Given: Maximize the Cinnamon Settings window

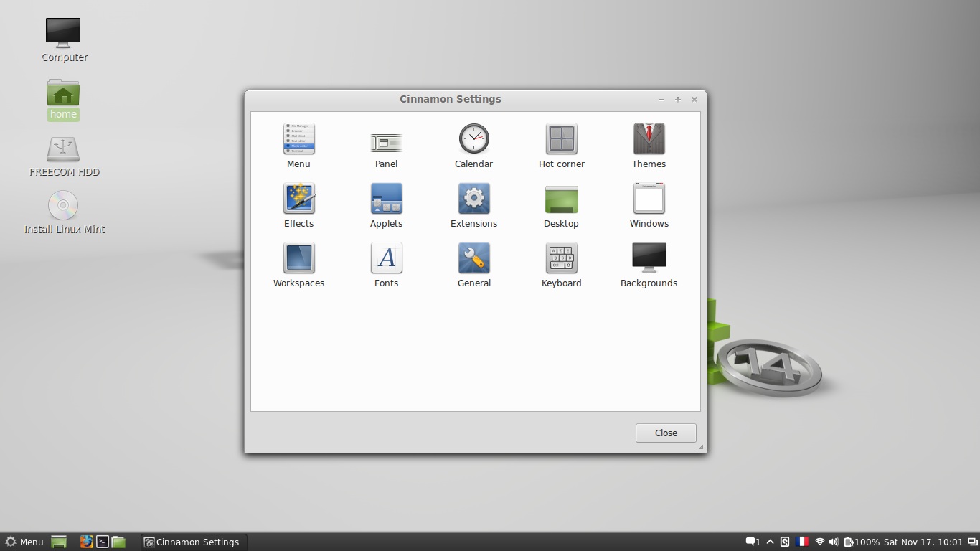Looking at the screenshot, I should [x=677, y=100].
